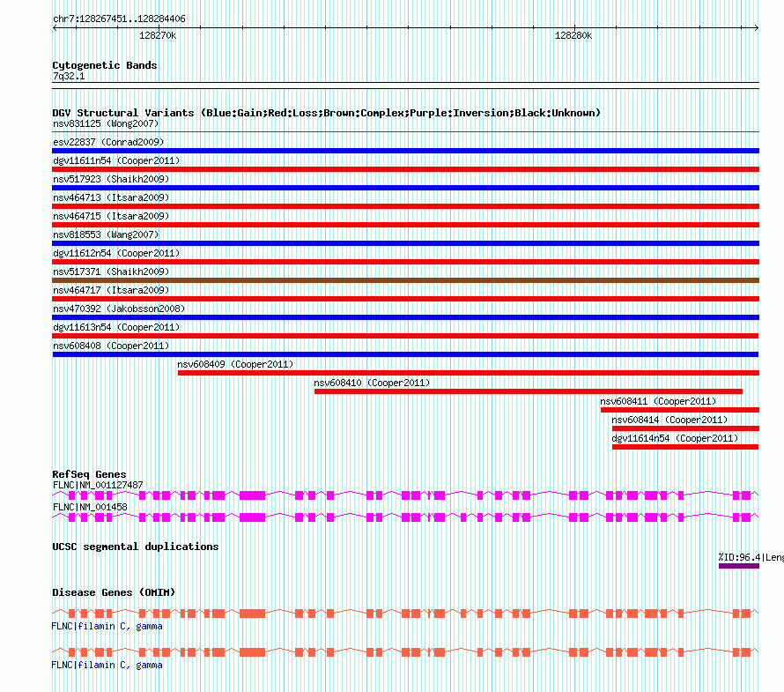Click the UCSC segmental duplications track title
The height and width of the screenshot is (692, 784).
pos(136,547)
